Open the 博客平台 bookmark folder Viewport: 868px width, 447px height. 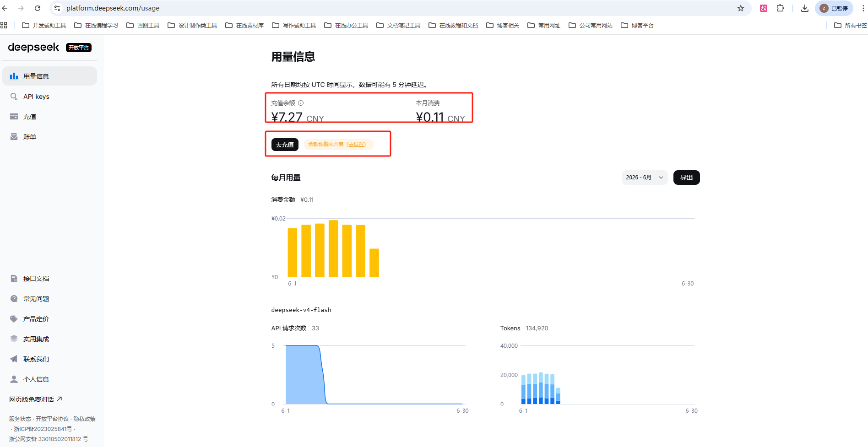[638, 25]
